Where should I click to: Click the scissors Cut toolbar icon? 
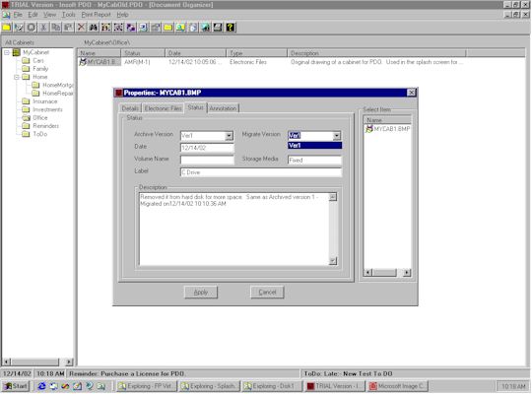pyautogui.click(x=43, y=28)
